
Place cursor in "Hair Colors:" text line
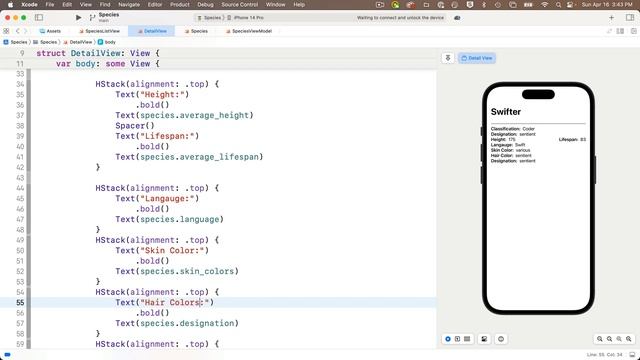pos(164,302)
